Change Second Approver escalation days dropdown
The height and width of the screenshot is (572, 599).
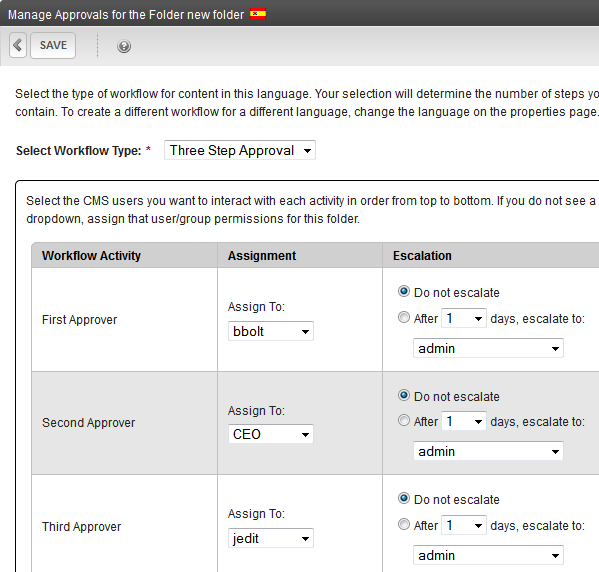pos(464,421)
